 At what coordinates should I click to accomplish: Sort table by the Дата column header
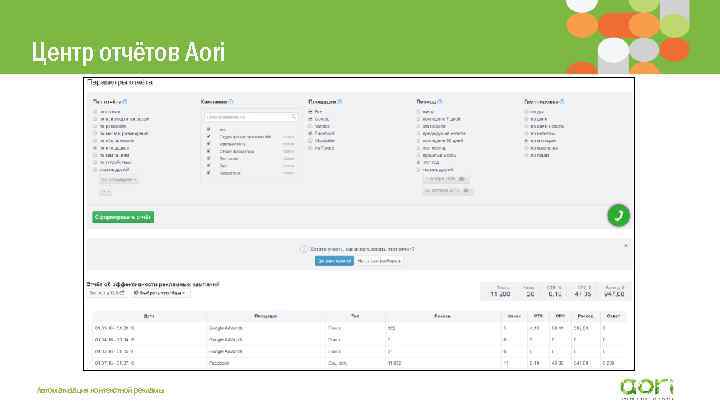click(x=149, y=316)
